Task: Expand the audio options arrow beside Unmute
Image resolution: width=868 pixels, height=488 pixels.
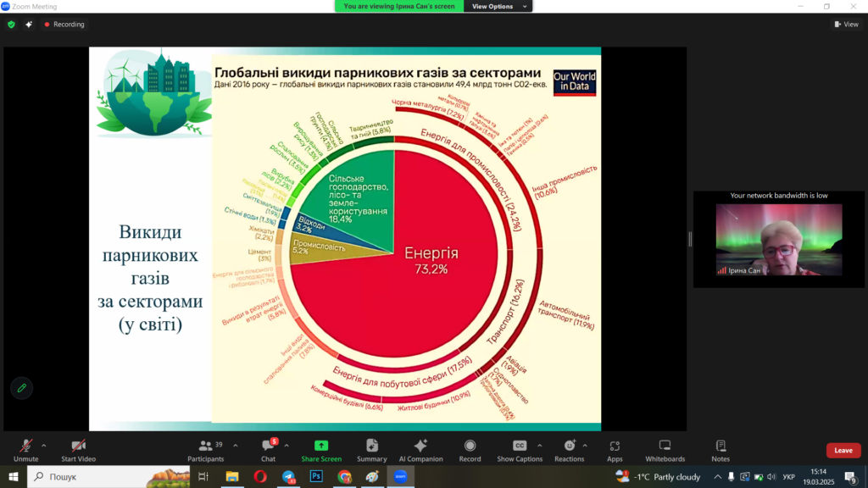Action: pyautogui.click(x=44, y=445)
